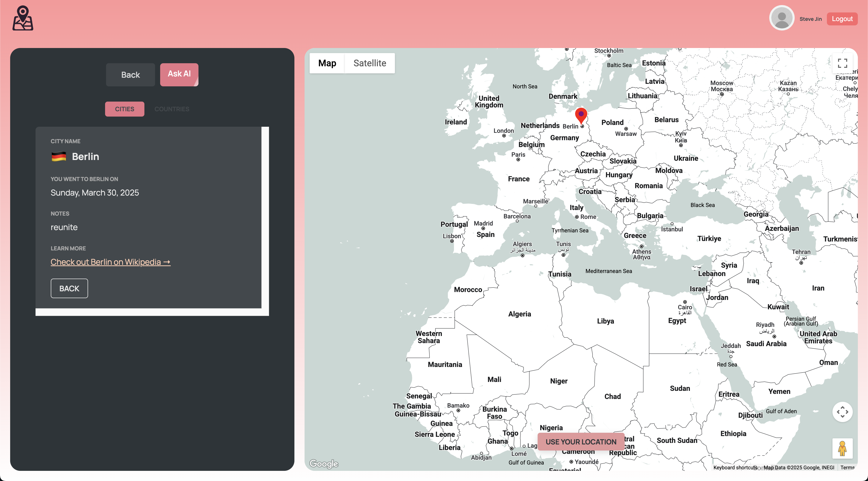Switch to the Cities tab
Viewport: 868px width, 481px height.
pyautogui.click(x=124, y=109)
